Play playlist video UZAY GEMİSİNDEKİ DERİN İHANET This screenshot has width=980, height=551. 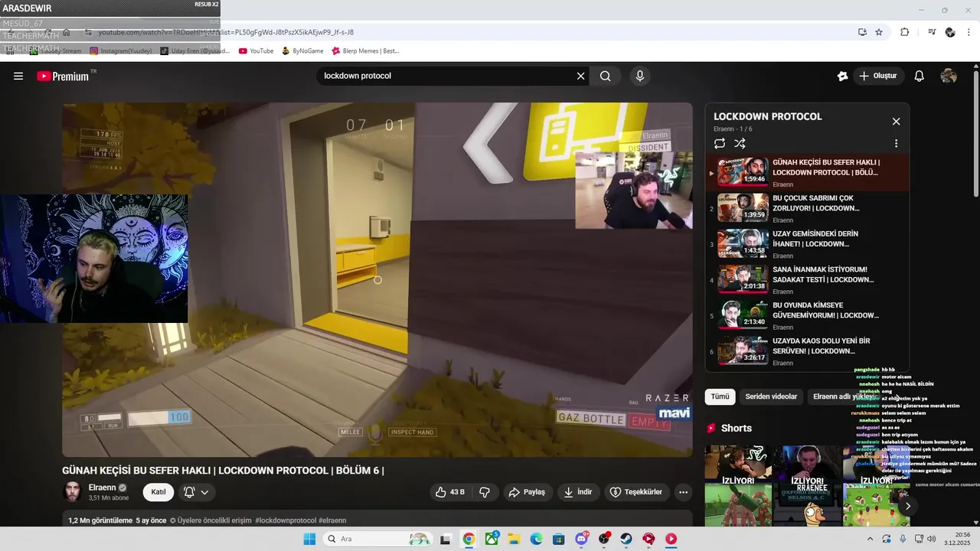(x=807, y=244)
